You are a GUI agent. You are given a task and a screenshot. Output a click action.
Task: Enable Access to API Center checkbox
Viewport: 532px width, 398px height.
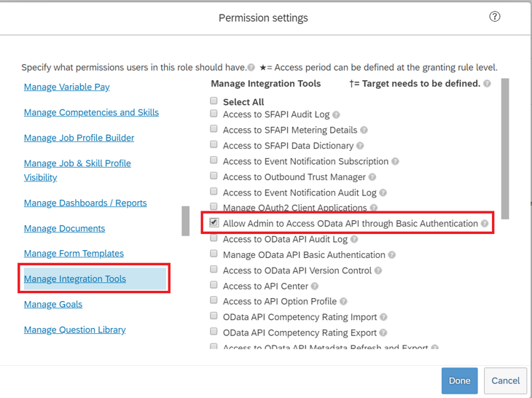(x=214, y=286)
